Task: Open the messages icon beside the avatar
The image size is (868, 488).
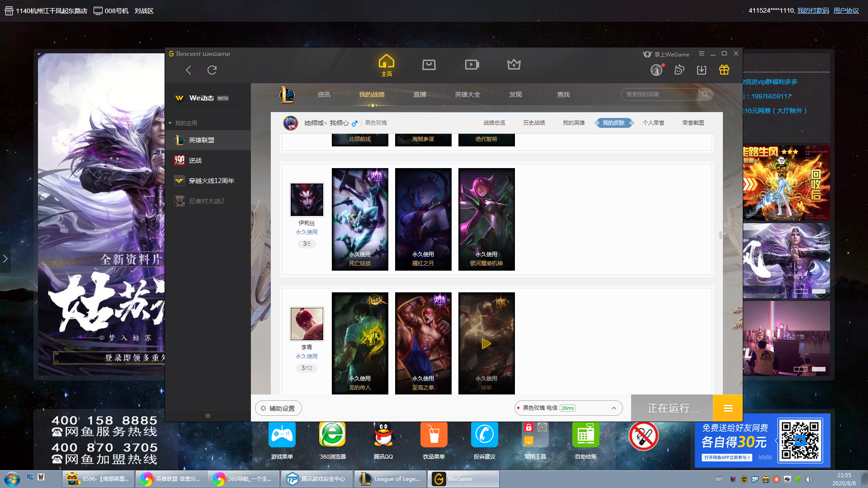Action: pos(679,70)
